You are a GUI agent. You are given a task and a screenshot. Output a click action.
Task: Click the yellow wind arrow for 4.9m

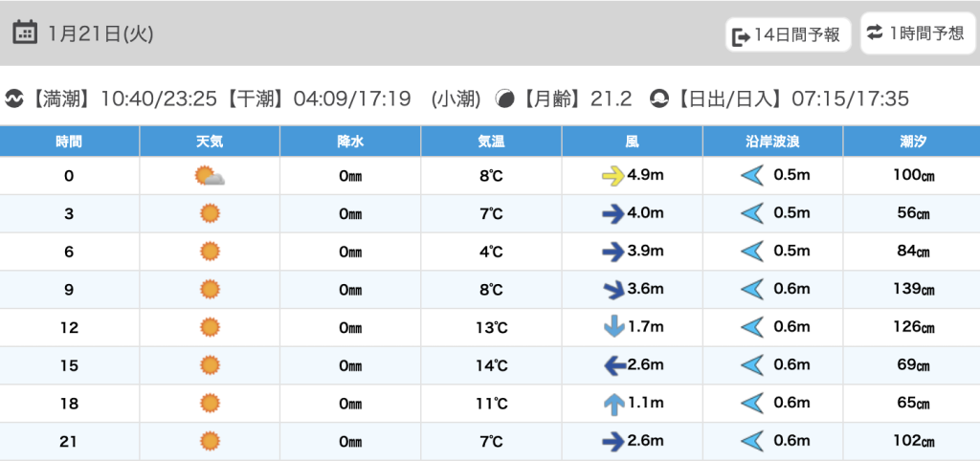[612, 176]
